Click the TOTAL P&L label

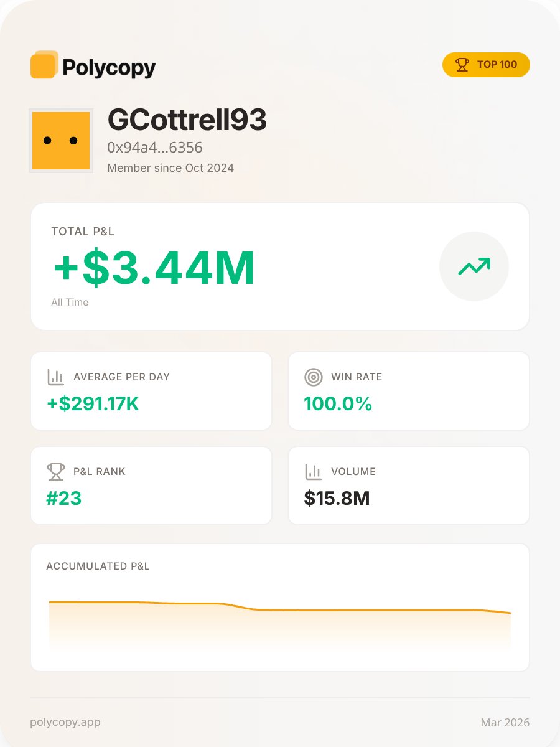(83, 232)
